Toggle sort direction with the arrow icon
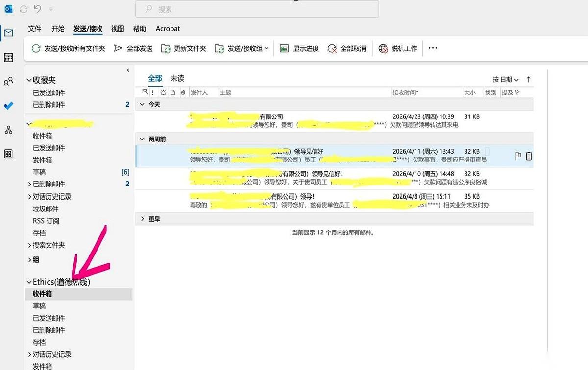 [x=528, y=79]
